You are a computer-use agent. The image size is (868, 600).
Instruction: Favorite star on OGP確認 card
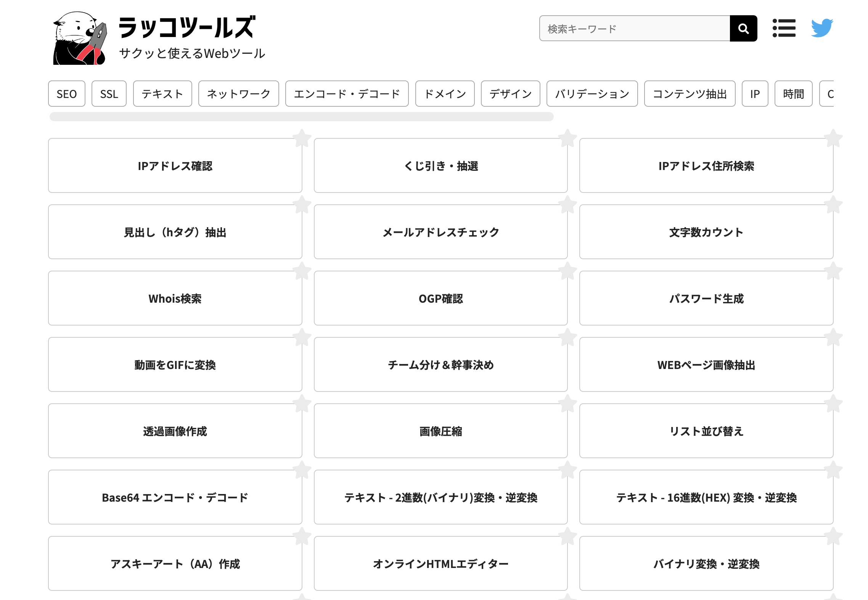pos(567,271)
